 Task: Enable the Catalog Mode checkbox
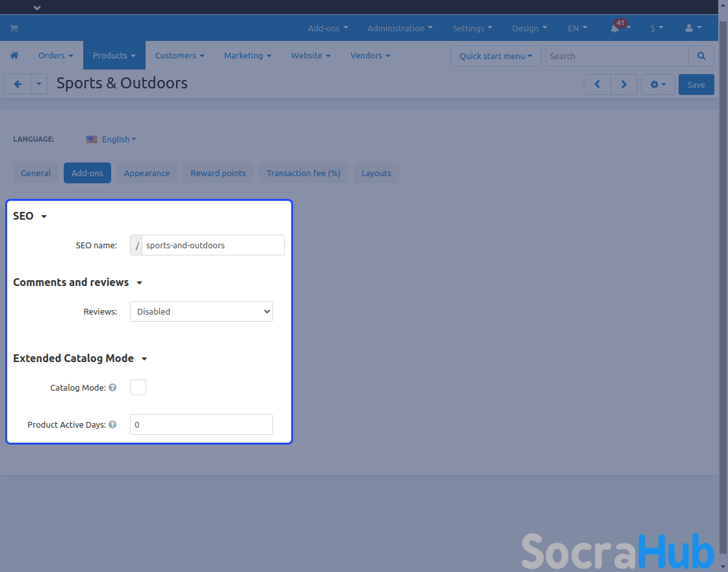click(x=138, y=387)
